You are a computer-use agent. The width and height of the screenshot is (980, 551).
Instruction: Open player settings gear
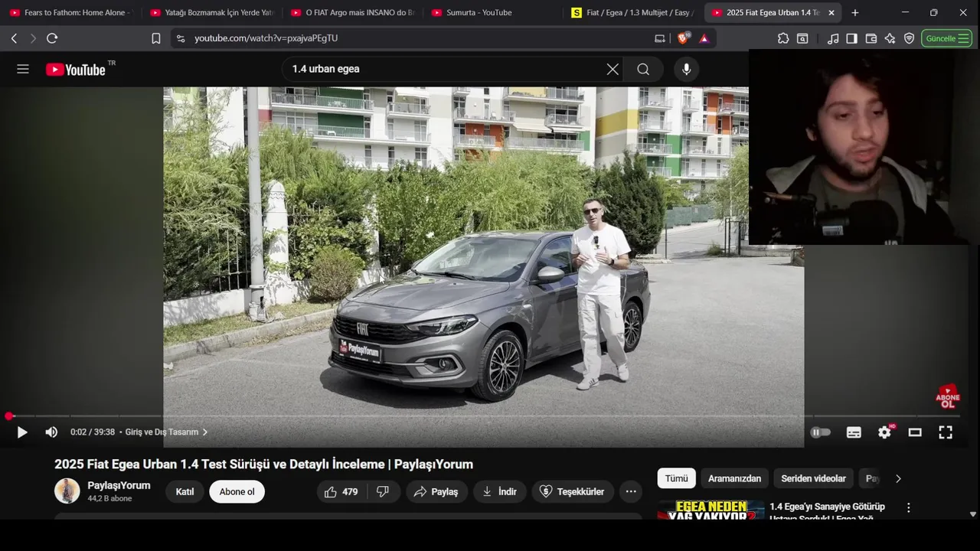pyautogui.click(x=884, y=432)
